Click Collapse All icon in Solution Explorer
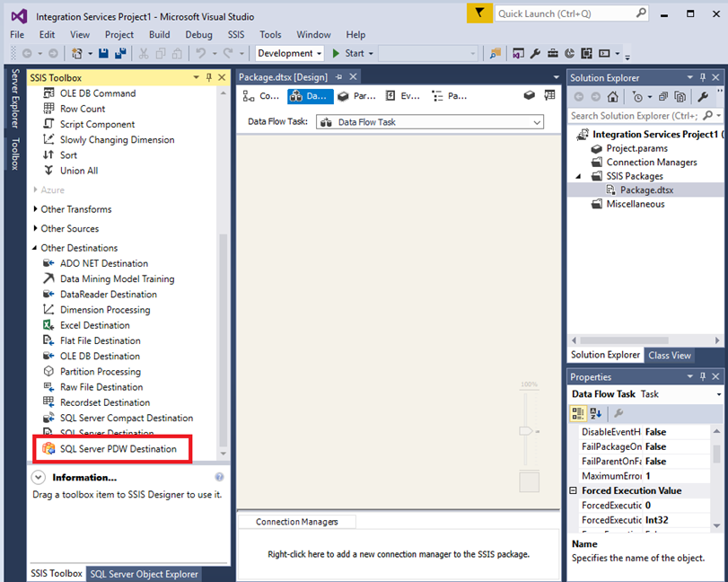Screen dimensions: 728x582 tap(663, 97)
